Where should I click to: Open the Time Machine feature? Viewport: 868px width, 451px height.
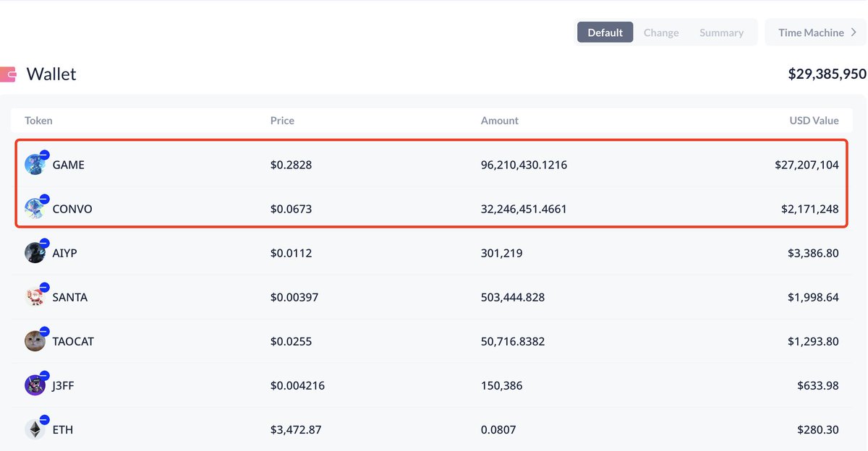(x=810, y=32)
